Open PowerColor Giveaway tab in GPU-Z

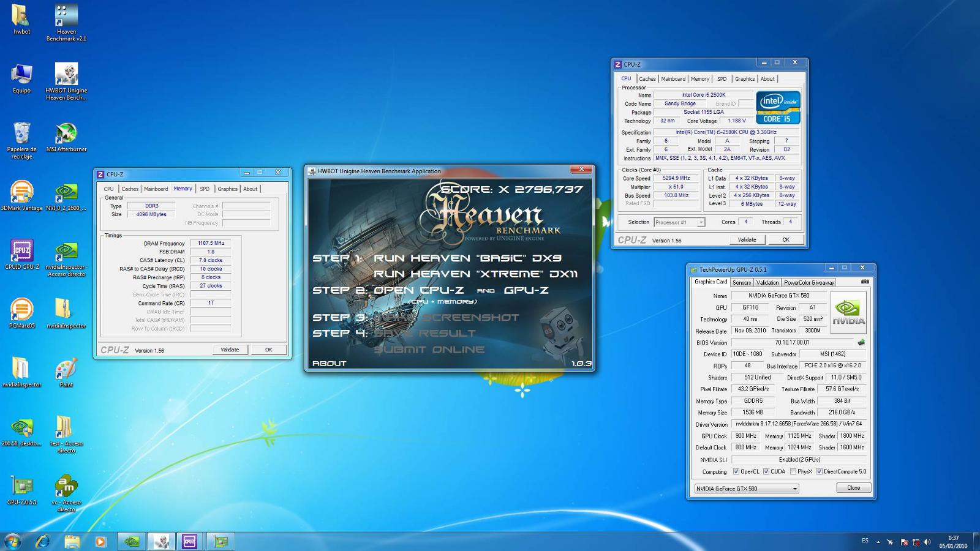(x=809, y=282)
